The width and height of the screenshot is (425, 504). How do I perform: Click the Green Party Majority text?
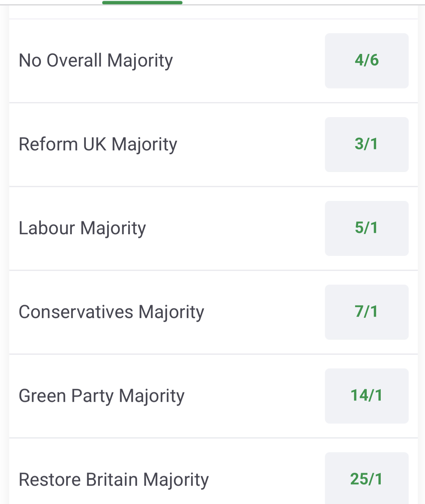pyautogui.click(x=102, y=396)
